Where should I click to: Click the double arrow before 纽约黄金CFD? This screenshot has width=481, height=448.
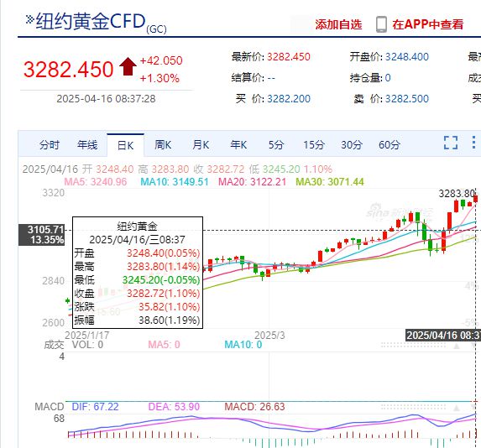click(x=29, y=19)
